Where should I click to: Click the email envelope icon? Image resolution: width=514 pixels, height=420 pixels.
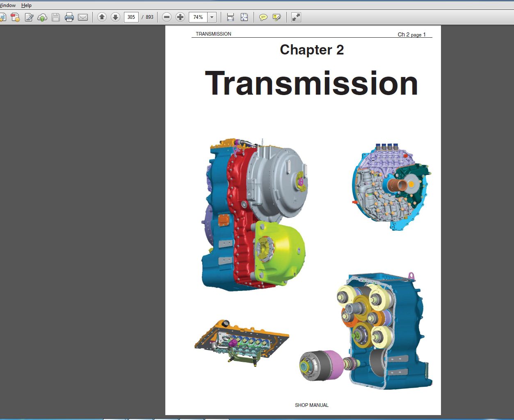click(x=83, y=17)
